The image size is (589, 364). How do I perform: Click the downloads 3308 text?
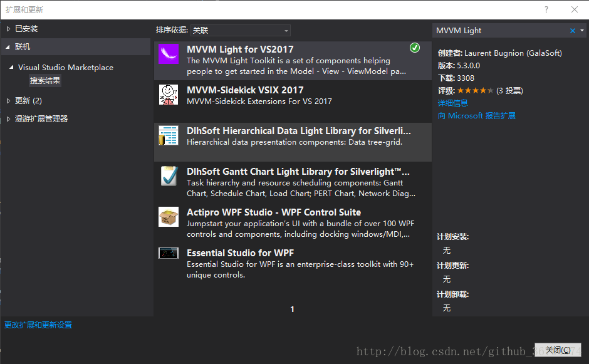(x=466, y=78)
